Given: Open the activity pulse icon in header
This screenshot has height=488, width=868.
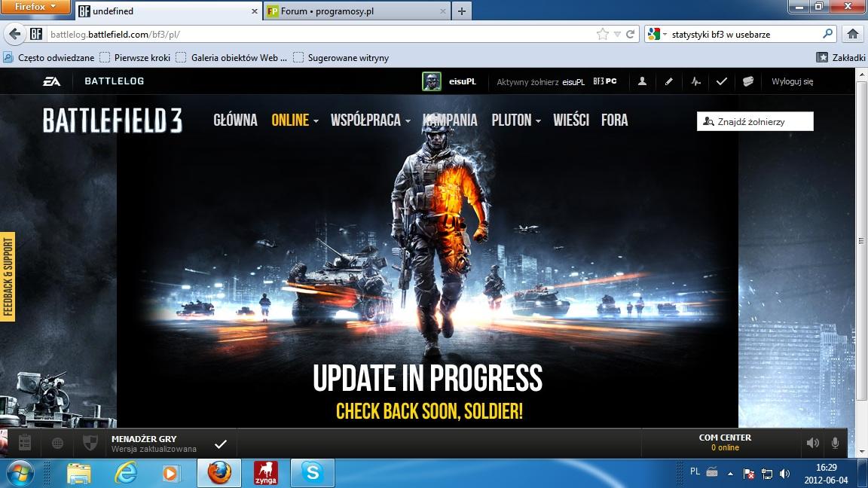Looking at the screenshot, I should (x=696, y=81).
